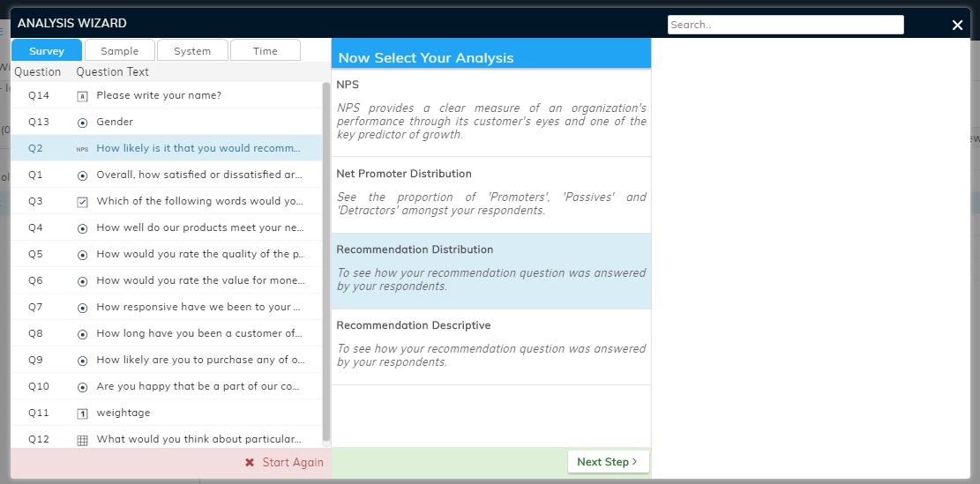Select Recommendation Descriptive analysis
The width and height of the screenshot is (980, 484).
491,346
